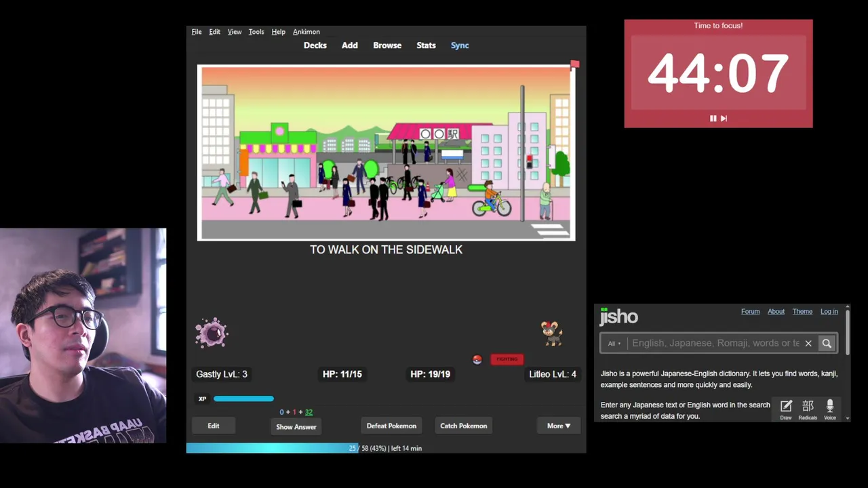Open Jisho Radicals lookup
Image resolution: width=868 pixels, height=488 pixels.
[x=808, y=409]
